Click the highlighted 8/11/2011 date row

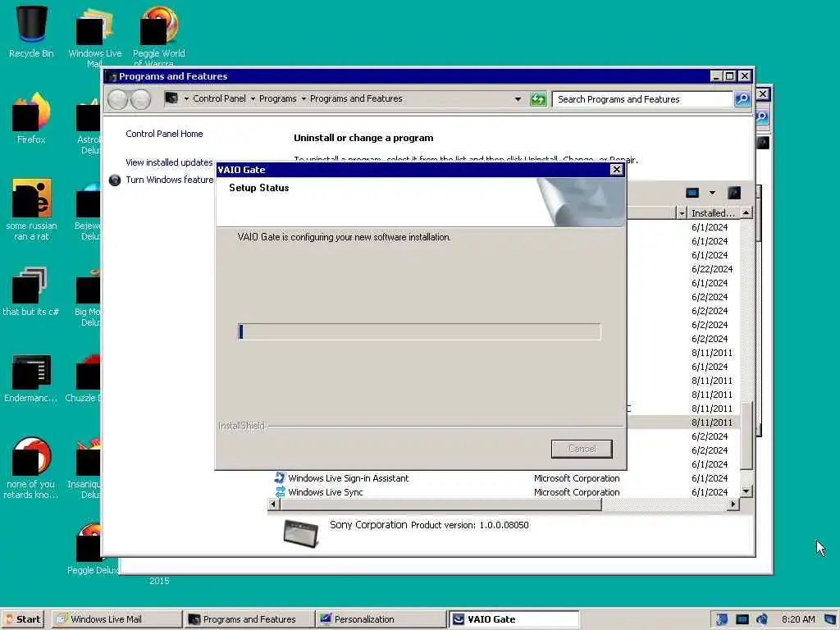pyautogui.click(x=712, y=422)
